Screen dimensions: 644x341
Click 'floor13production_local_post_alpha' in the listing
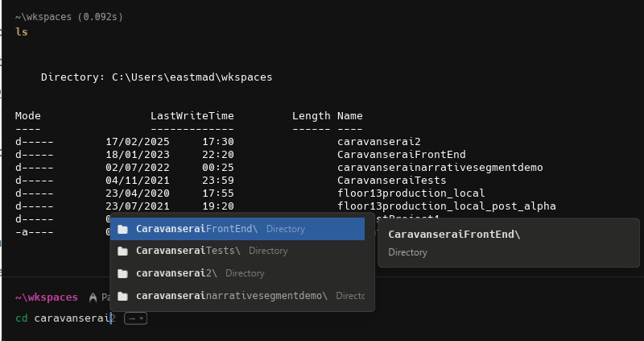point(446,206)
